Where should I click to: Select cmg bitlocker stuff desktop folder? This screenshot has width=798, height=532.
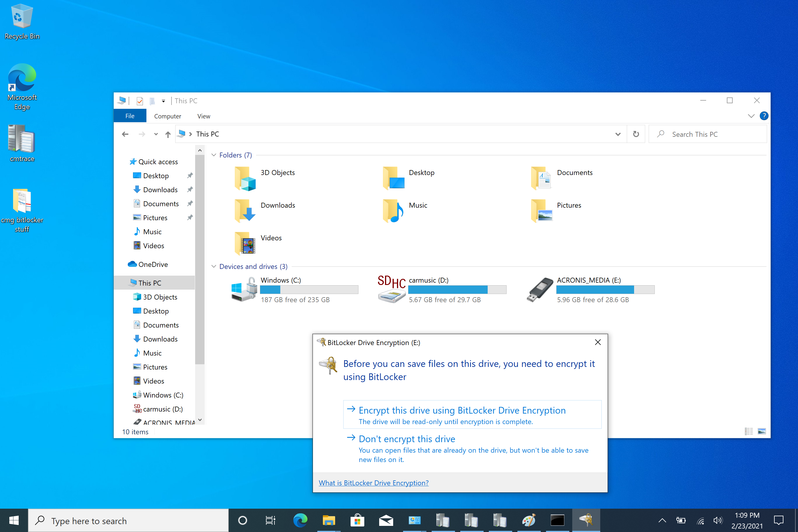pyautogui.click(x=22, y=211)
